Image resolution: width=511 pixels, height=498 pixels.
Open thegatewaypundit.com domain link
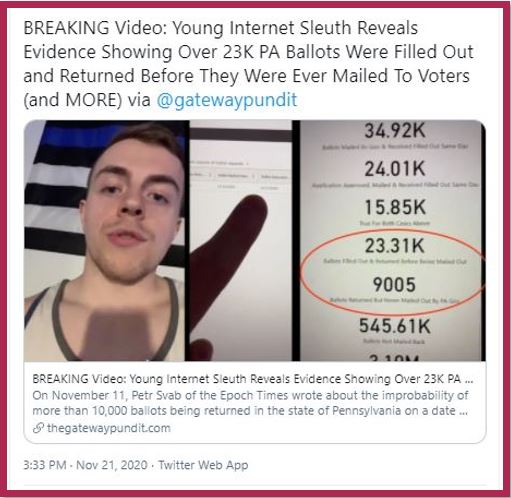(x=109, y=428)
